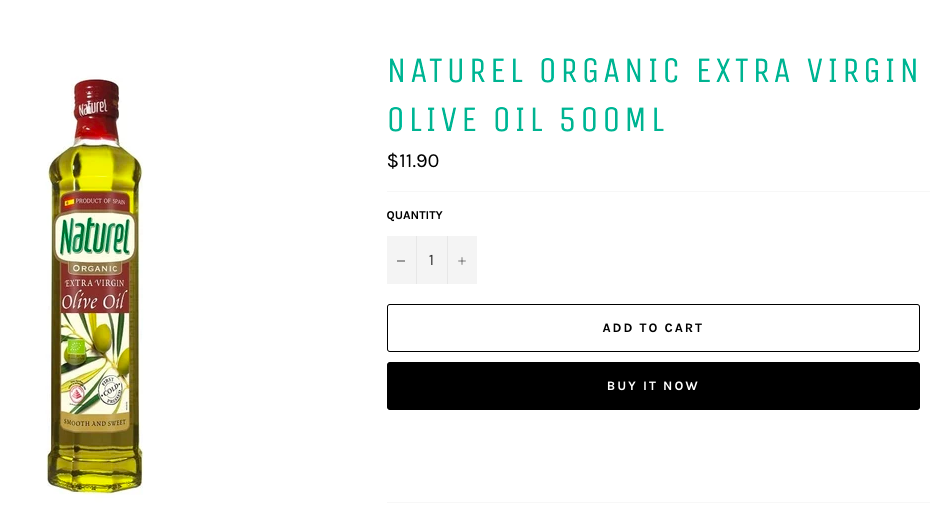Hit the Buy It Now button
Viewport: 939px width, 526px height.
(653, 386)
